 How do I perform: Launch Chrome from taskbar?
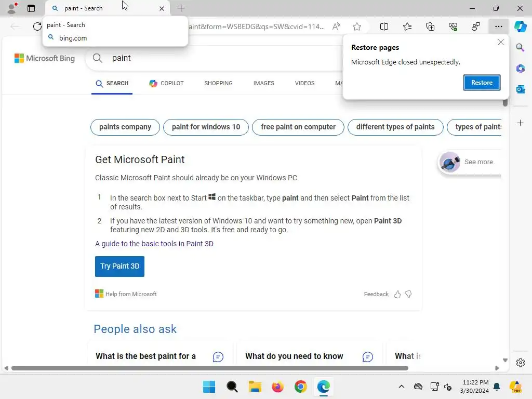[x=301, y=387]
